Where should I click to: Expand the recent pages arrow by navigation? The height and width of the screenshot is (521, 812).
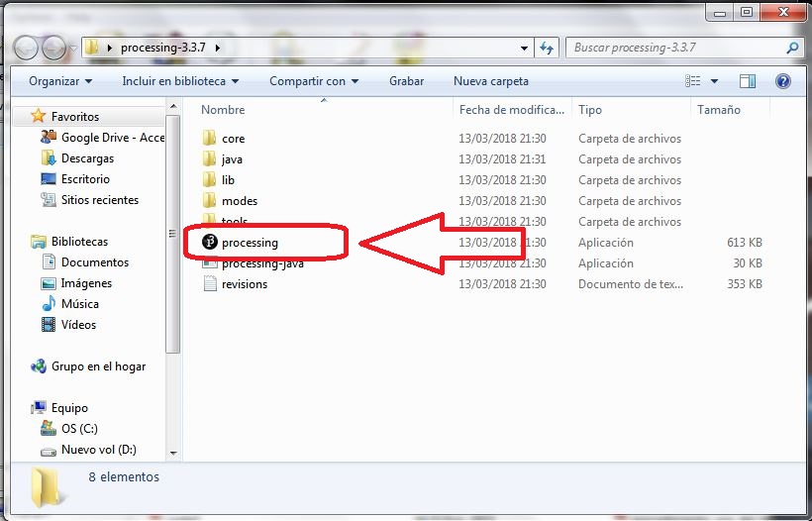coord(73,49)
